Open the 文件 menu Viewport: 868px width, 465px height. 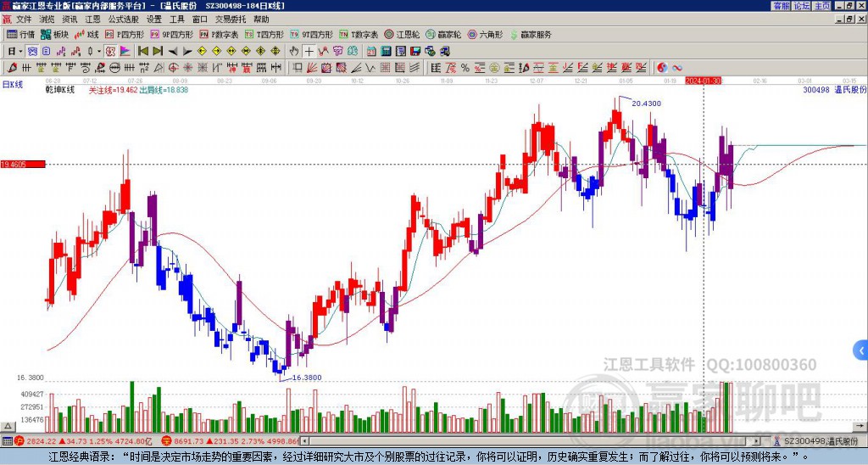(23, 20)
